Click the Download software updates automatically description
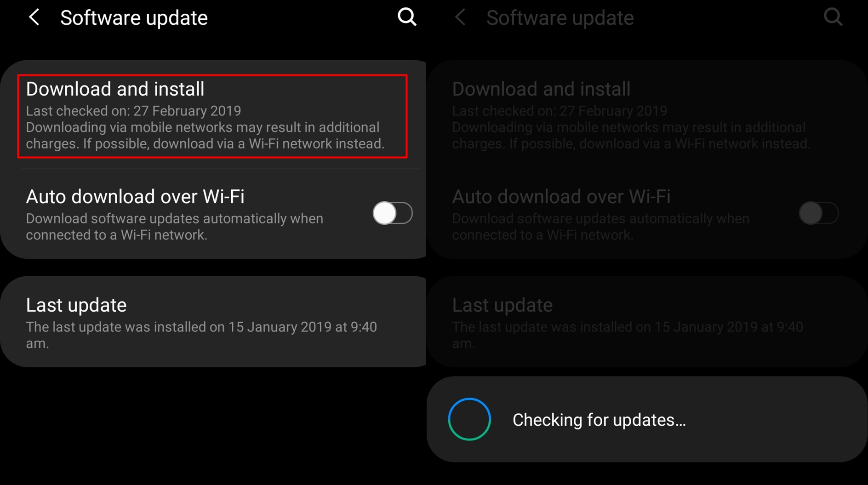868x485 pixels. click(175, 227)
